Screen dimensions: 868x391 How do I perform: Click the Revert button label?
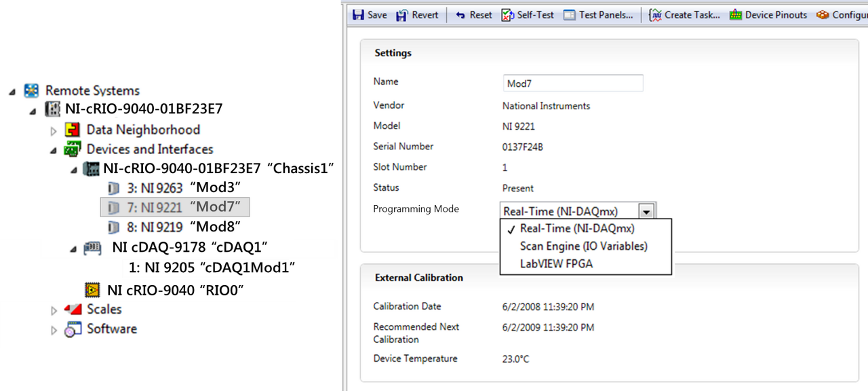[x=425, y=15]
